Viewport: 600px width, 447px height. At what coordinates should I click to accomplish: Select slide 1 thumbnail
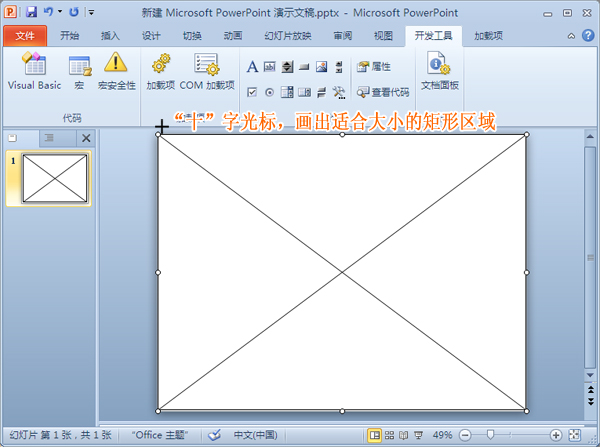[x=55, y=178]
